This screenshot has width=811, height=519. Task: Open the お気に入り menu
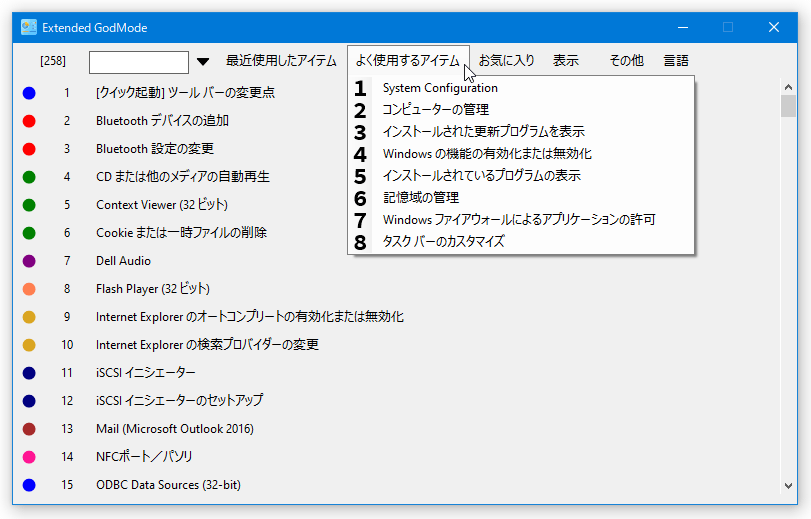pos(506,61)
